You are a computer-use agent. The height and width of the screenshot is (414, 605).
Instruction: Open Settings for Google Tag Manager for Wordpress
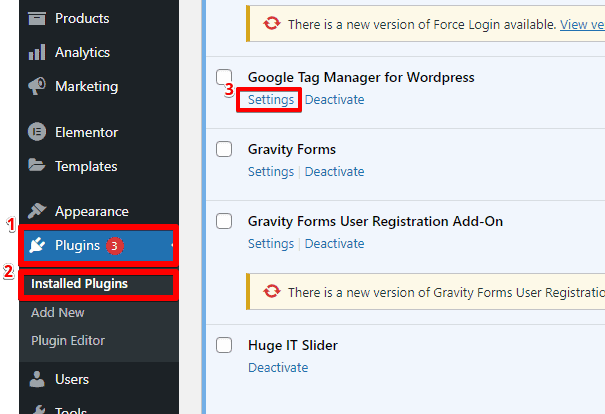point(271,100)
